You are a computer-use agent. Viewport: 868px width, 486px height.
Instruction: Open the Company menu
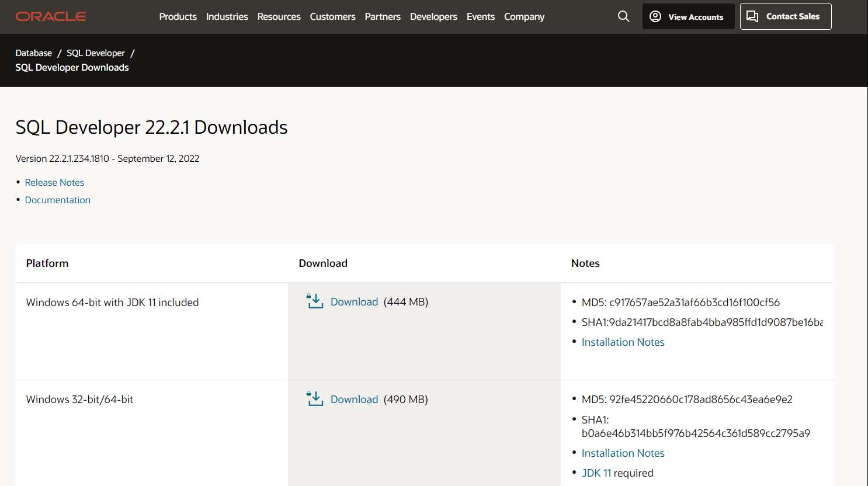524,16
